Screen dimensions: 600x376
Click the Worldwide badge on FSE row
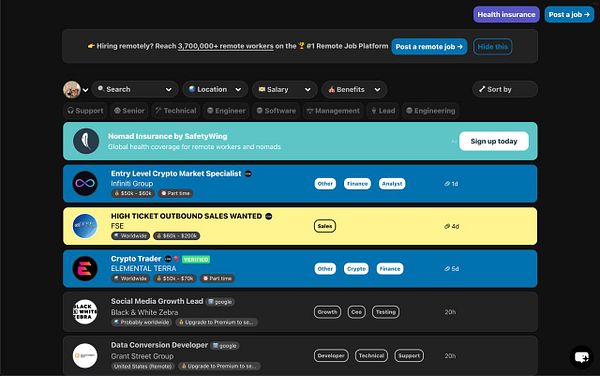(x=130, y=236)
